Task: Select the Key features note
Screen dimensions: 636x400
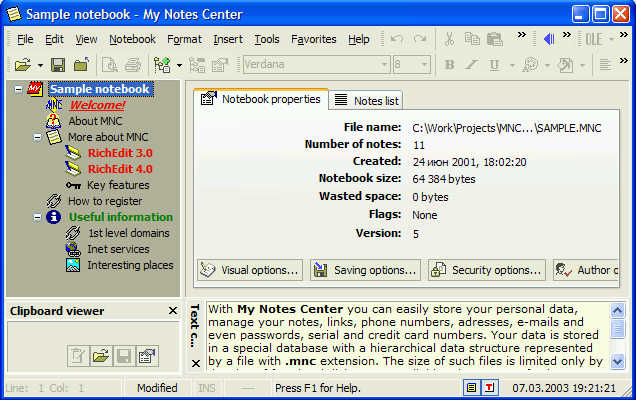Action: (x=118, y=185)
